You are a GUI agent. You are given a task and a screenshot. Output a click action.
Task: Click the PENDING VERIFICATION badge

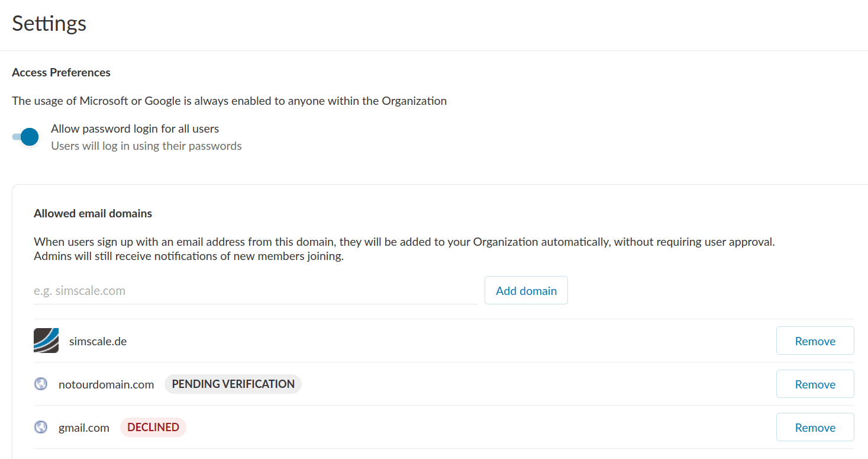coord(233,384)
